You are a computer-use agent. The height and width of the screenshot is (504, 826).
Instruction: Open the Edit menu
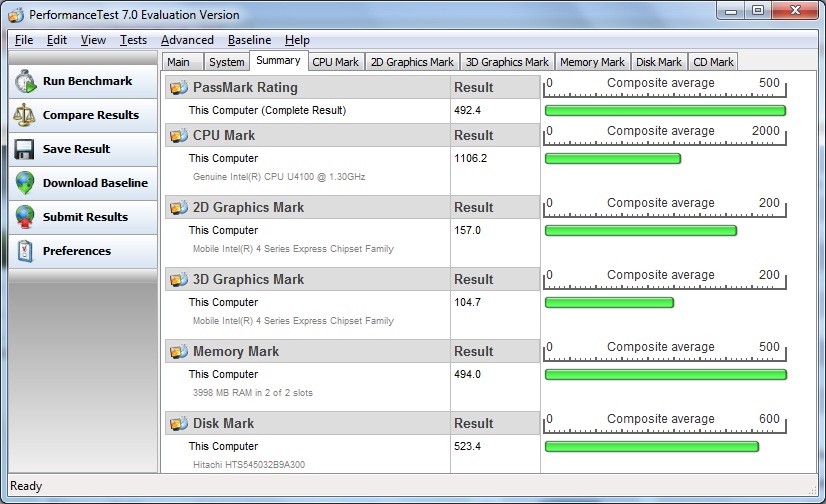pos(56,40)
